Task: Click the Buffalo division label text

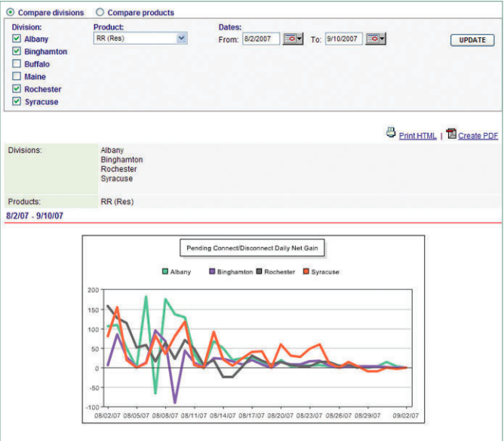Action: pos(37,64)
